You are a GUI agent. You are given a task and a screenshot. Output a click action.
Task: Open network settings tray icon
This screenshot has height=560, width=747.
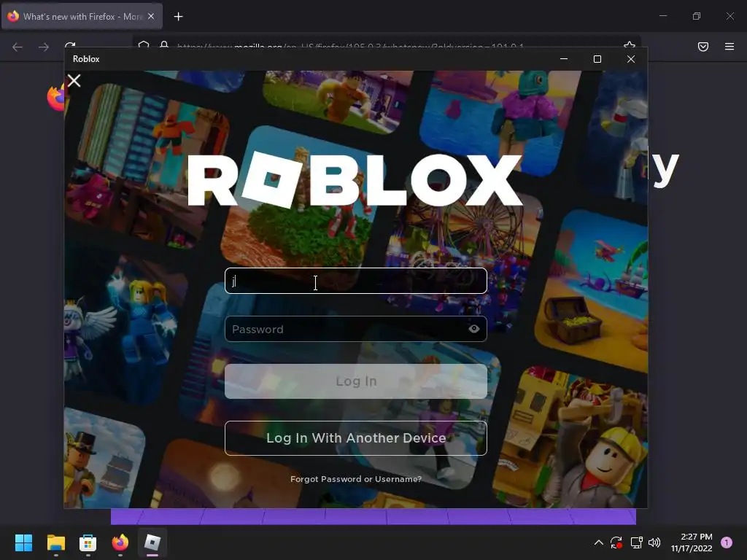(x=636, y=542)
